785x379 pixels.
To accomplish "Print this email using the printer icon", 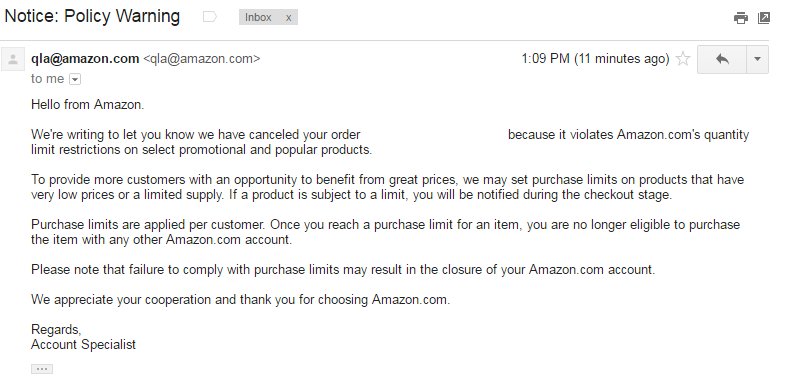I will 740,18.
